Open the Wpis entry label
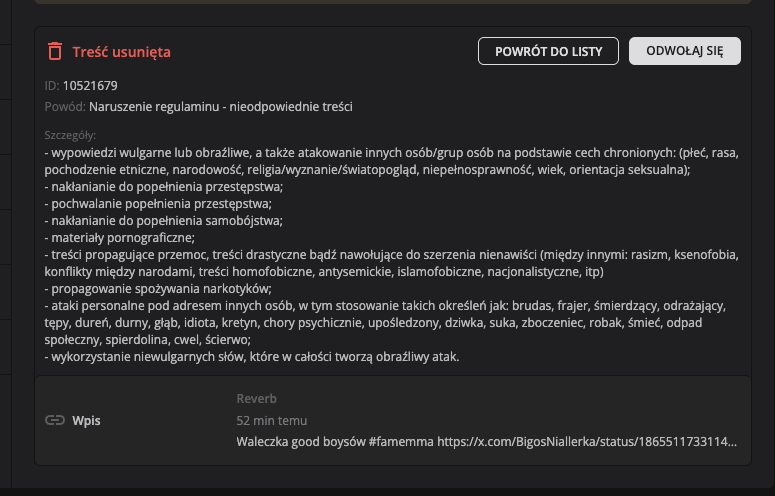Image resolution: width=775 pixels, height=496 pixels. [x=87, y=420]
